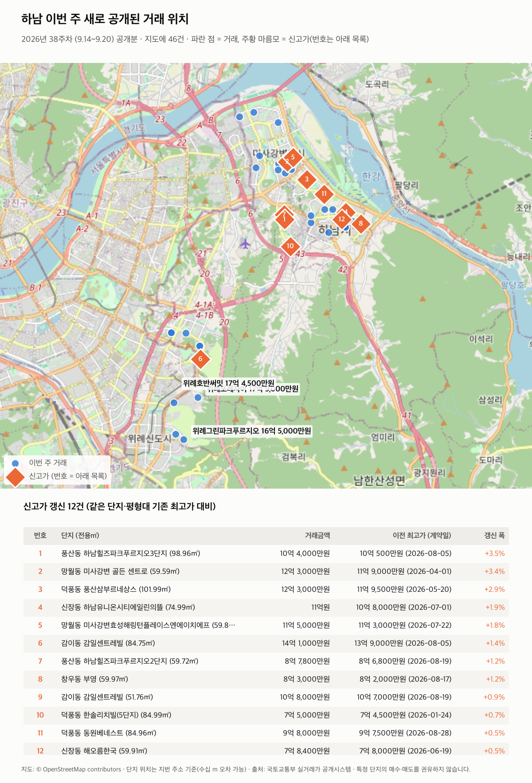Click the 도곡리 place label on the map
532x783 pixels.
(377, 84)
